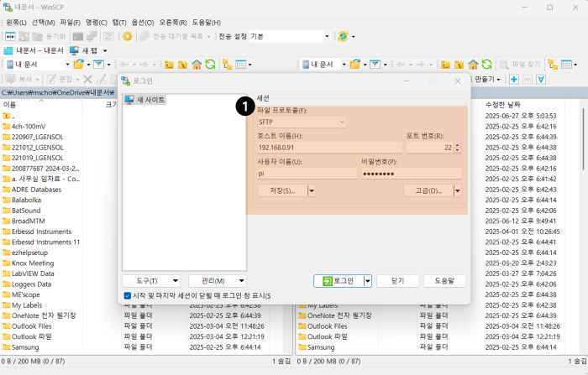588x375 pixels.
Task: Open the 도움말(H) menu
Action: pyautogui.click(x=207, y=23)
